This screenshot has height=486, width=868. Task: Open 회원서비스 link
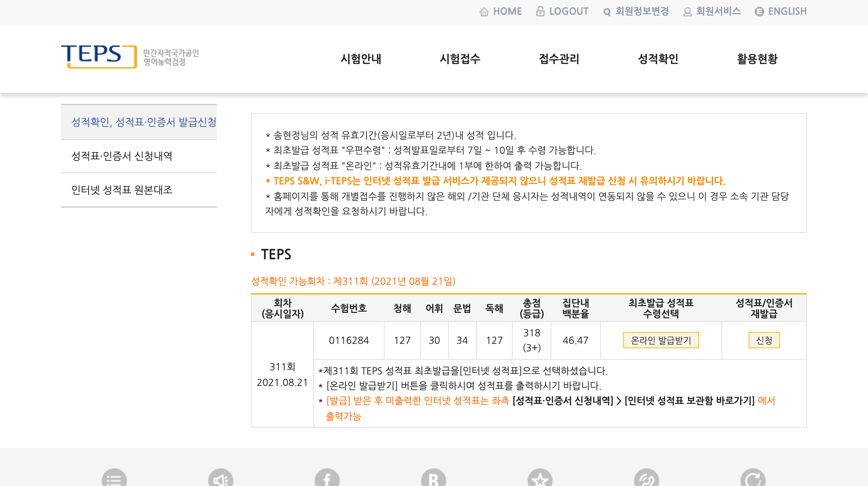click(718, 12)
